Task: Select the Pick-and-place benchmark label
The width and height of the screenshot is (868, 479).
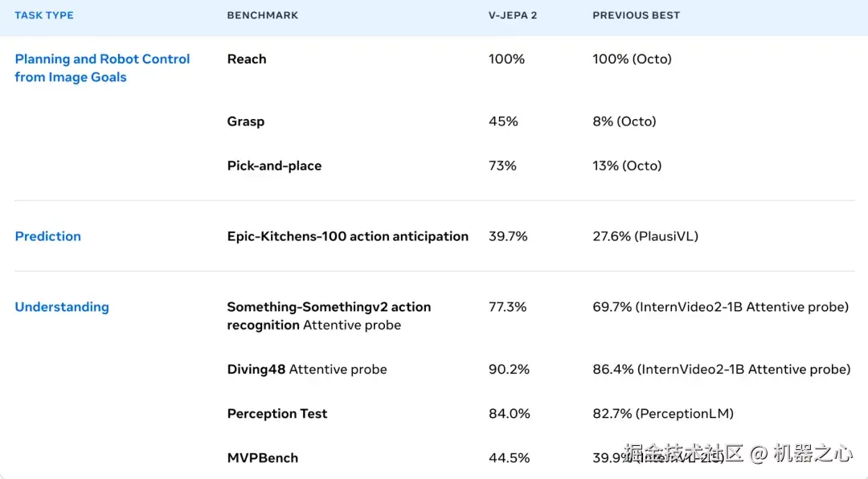Action: (274, 166)
